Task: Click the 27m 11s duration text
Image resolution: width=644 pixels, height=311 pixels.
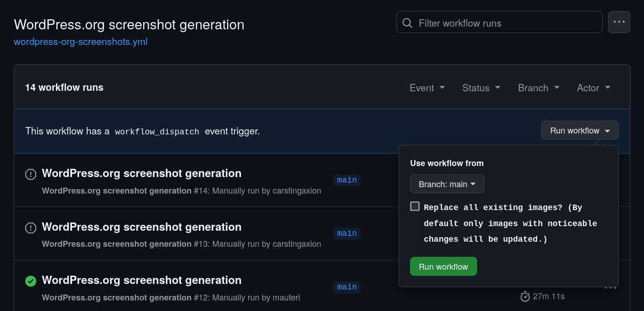Action: pos(549,297)
